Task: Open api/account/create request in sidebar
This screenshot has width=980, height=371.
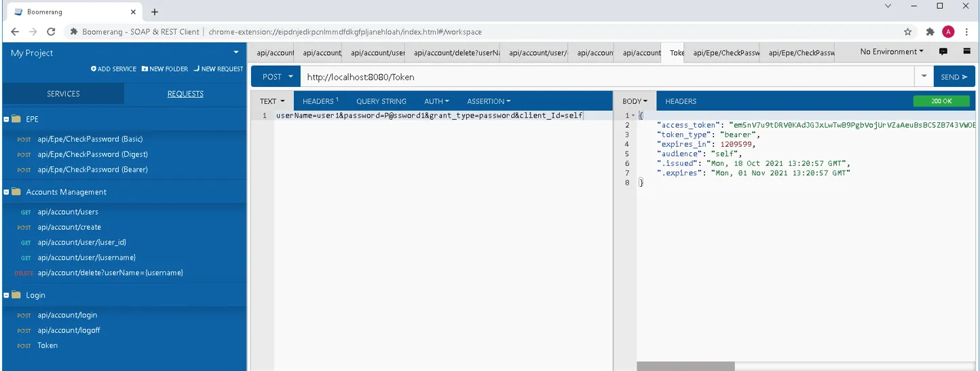Action: [69, 227]
